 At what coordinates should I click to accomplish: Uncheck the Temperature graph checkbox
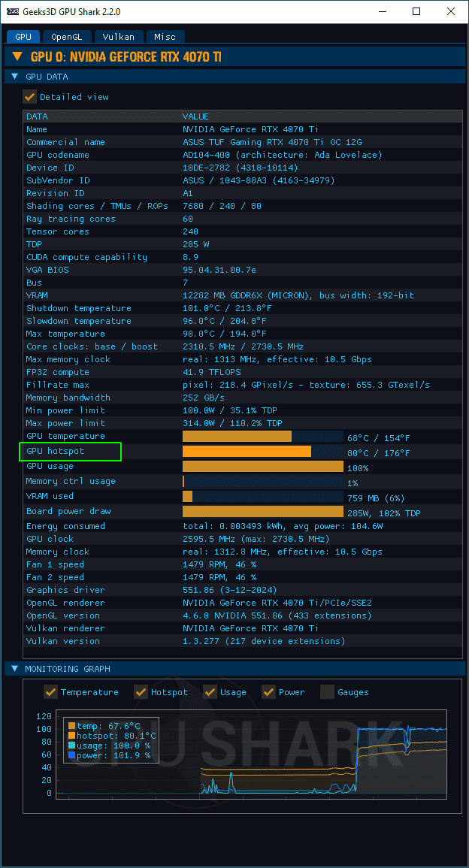tap(51, 692)
